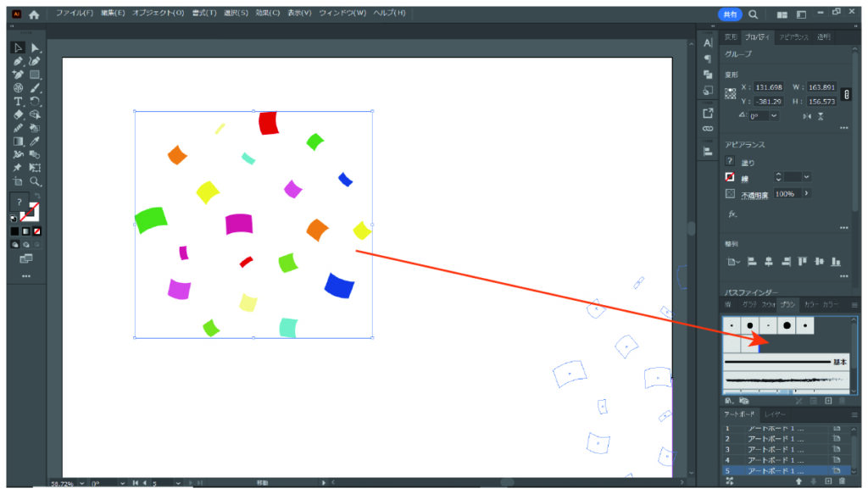Toggle constrain width and height proportions link
The width and height of the screenshot is (868, 494).
846,95
